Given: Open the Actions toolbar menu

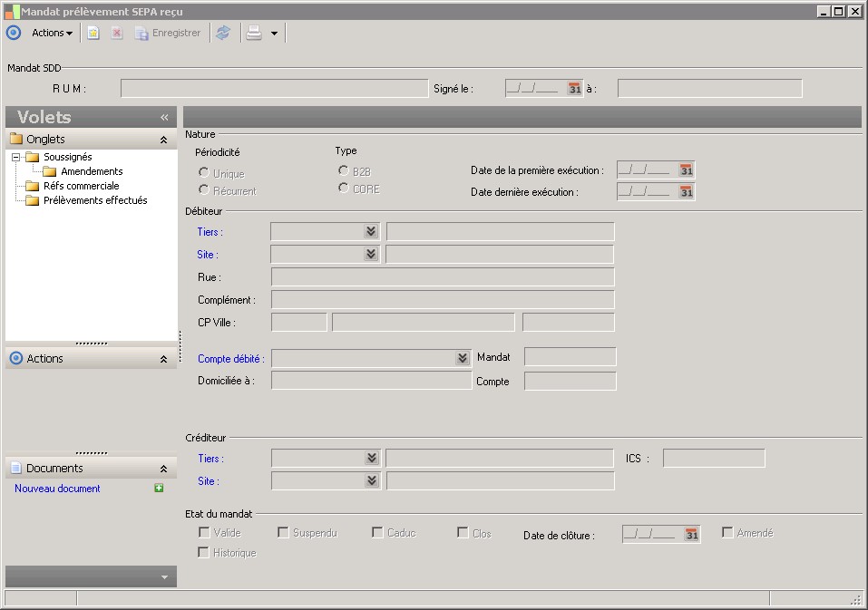Looking at the screenshot, I should (x=52, y=33).
